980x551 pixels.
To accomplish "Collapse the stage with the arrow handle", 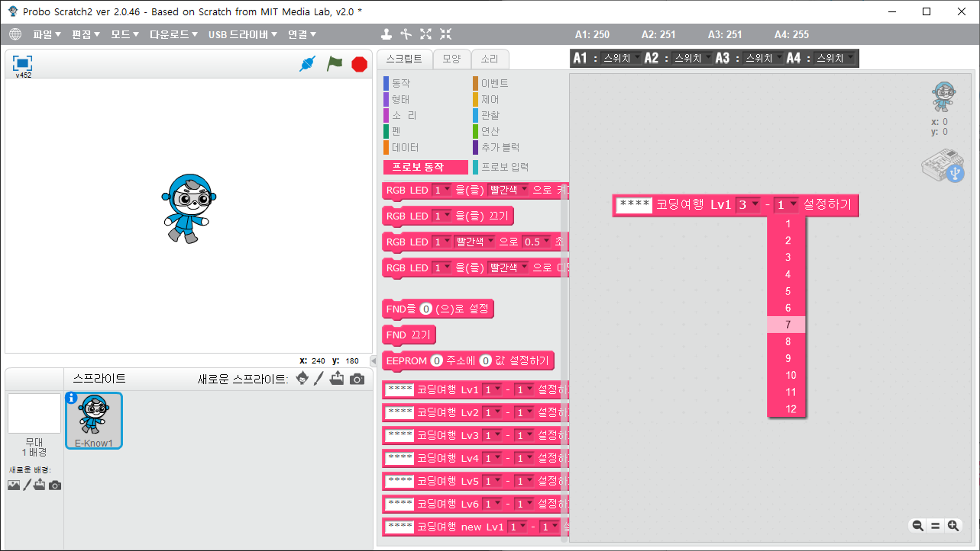I will point(374,361).
